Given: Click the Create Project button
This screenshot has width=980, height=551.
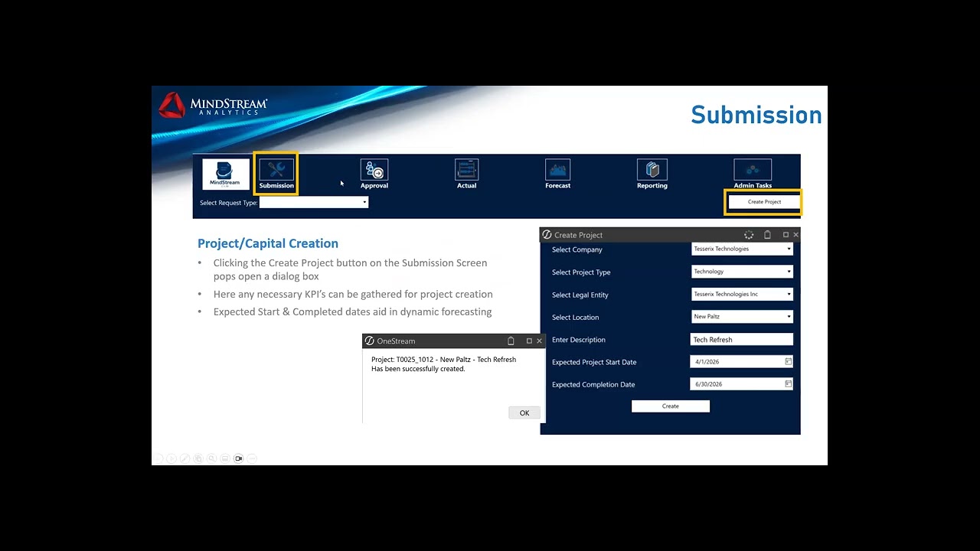Looking at the screenshot, I should 764,202.
